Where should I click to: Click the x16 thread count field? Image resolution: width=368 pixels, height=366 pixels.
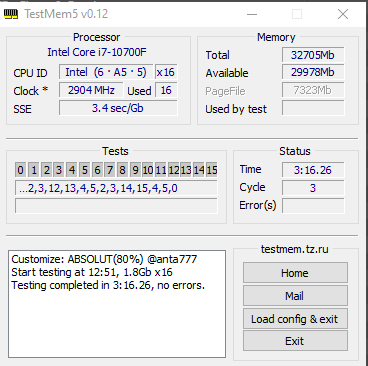(x=166, y=72)
